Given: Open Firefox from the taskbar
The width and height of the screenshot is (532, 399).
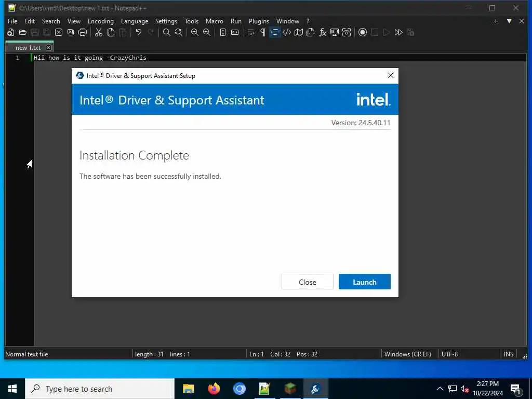Looking at the screenshot, I should [x=214, y=389].
